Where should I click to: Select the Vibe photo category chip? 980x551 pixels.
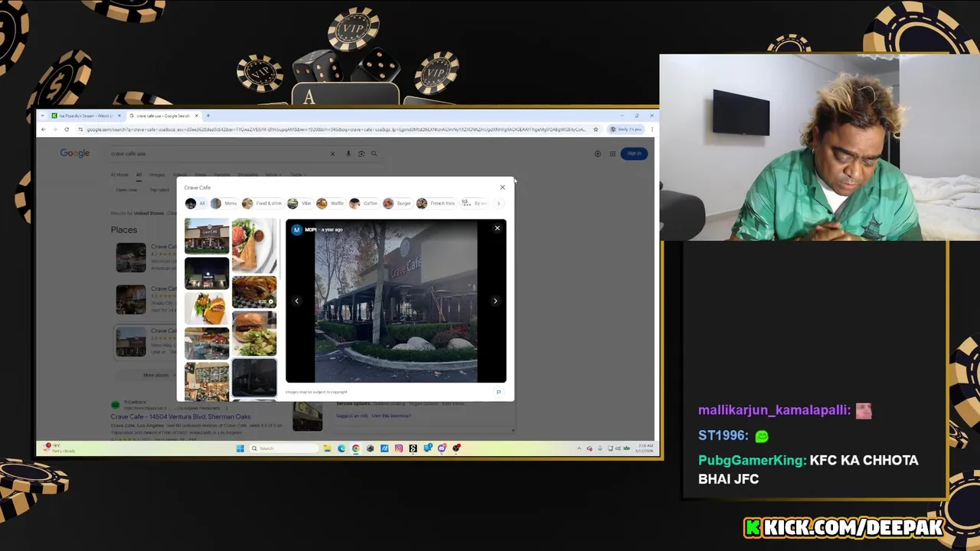(299, 204)
